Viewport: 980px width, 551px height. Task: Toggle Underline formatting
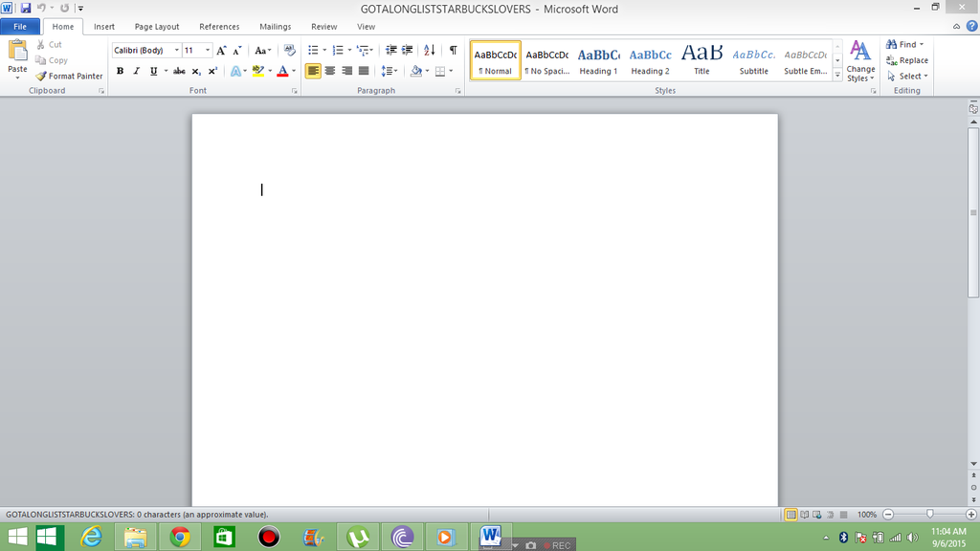153,71
